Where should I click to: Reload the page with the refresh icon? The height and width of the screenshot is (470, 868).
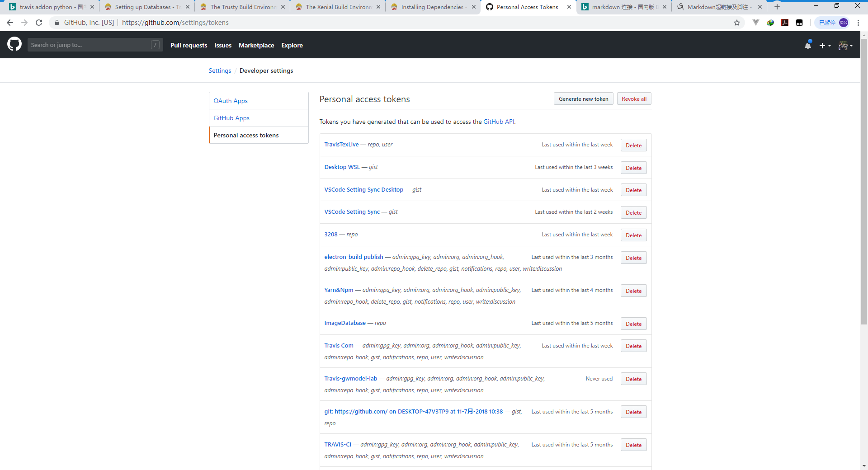[x=39, y=23]
